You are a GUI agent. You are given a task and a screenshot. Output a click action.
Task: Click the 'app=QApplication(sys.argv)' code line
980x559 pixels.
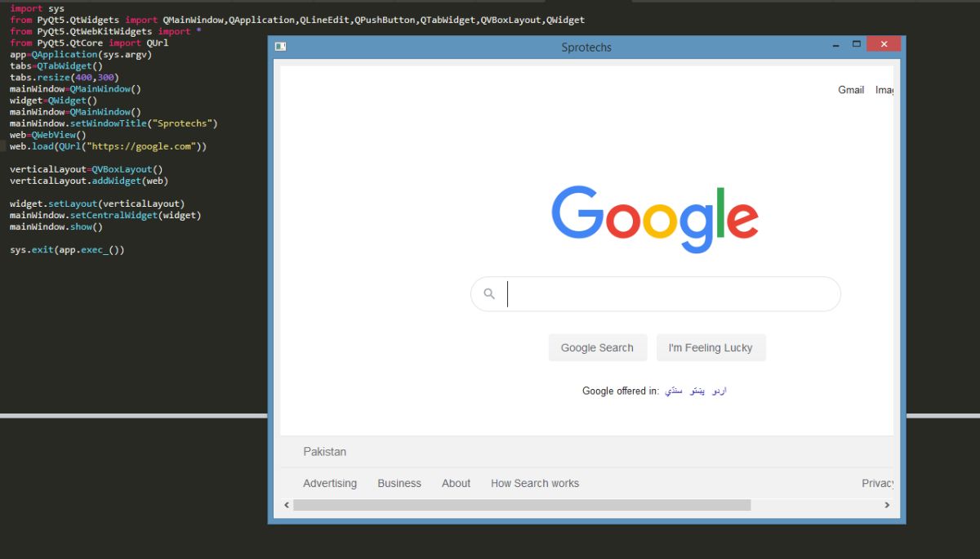81,55
